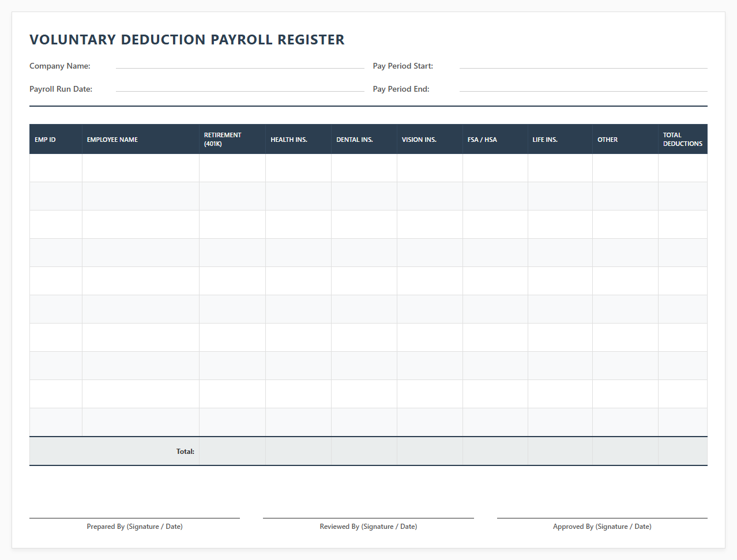Click the Company Name blank line

[240, 63]
